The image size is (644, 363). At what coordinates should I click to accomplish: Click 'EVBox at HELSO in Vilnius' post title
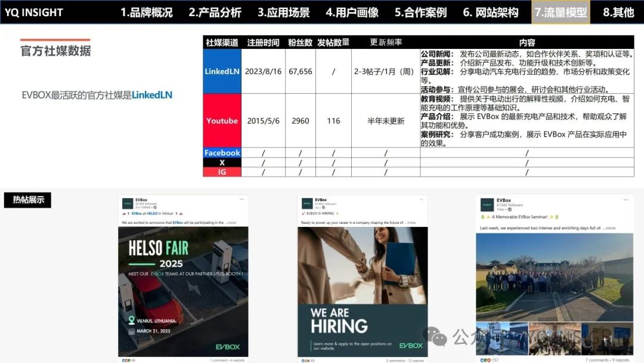click(x=153, y=214)
